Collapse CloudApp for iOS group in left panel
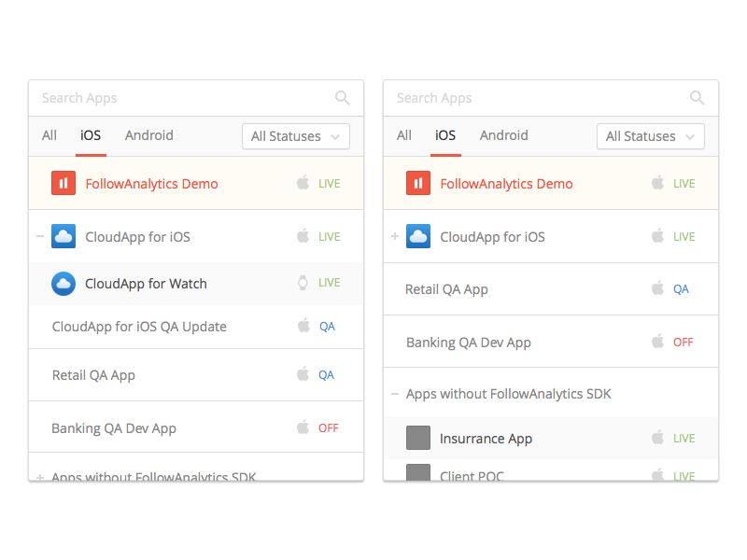Image resolution: width=747 pixels, height=560 pixels. 40,236
